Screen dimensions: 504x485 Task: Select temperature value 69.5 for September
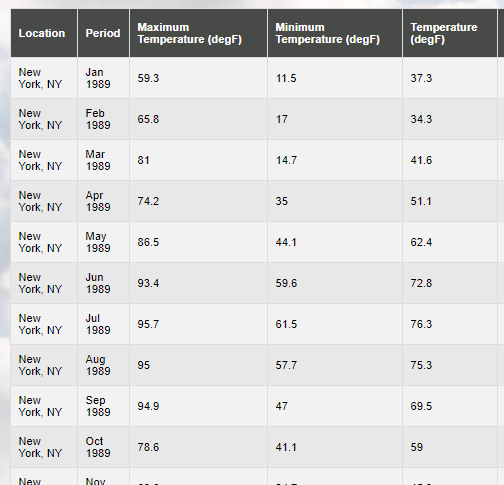(x=421, y=406)
